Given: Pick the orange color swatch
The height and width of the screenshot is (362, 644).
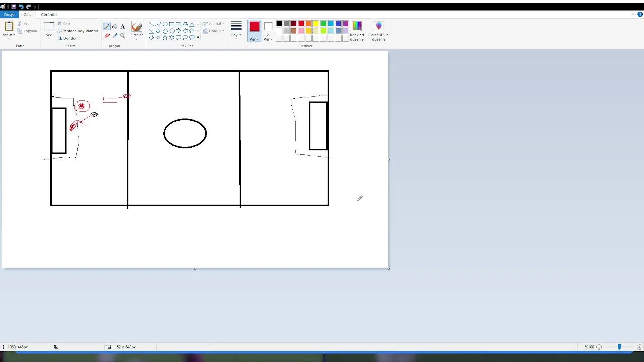Looking at the screenshot, I should (308, 24).
